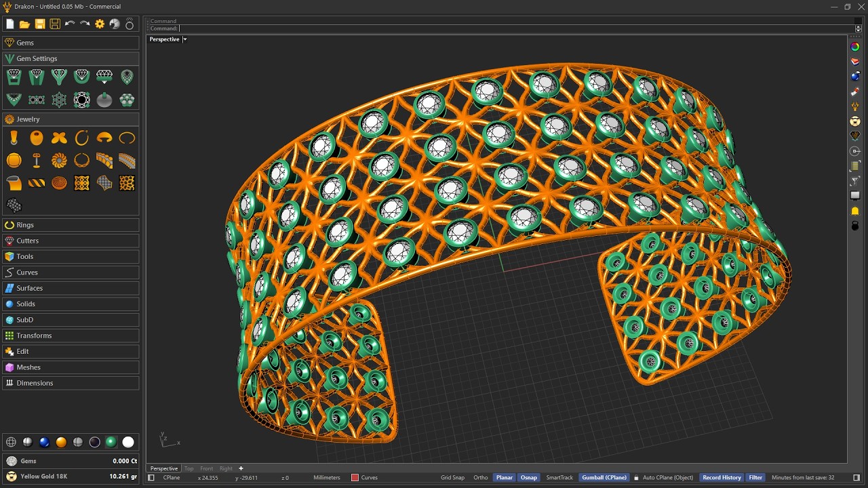Select the necklace jewelry tool

coord(81,161)
